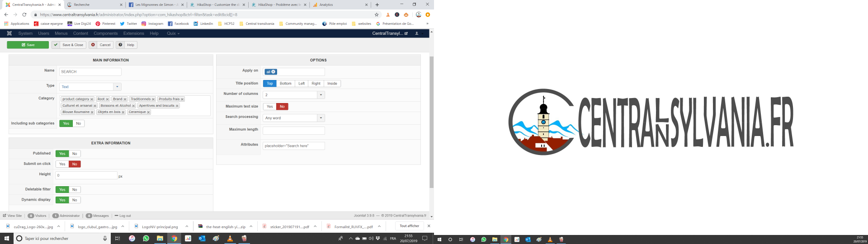The image size is (868, 244).
Task: Click the green Save button
Action: pyautogui.click(x=28, y=45)
